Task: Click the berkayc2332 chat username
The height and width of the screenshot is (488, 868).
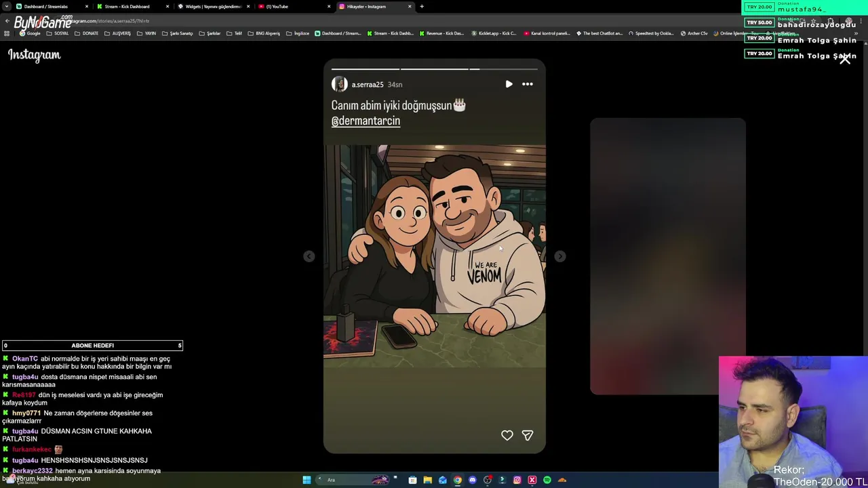Action: point(33,470)
